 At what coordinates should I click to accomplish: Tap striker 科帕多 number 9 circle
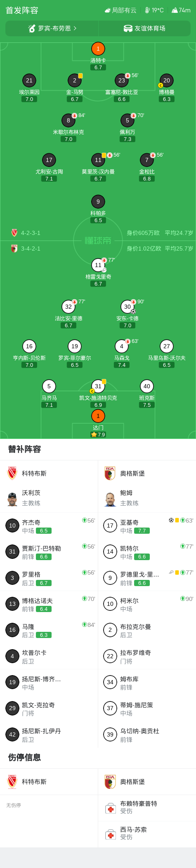[98, 202]
